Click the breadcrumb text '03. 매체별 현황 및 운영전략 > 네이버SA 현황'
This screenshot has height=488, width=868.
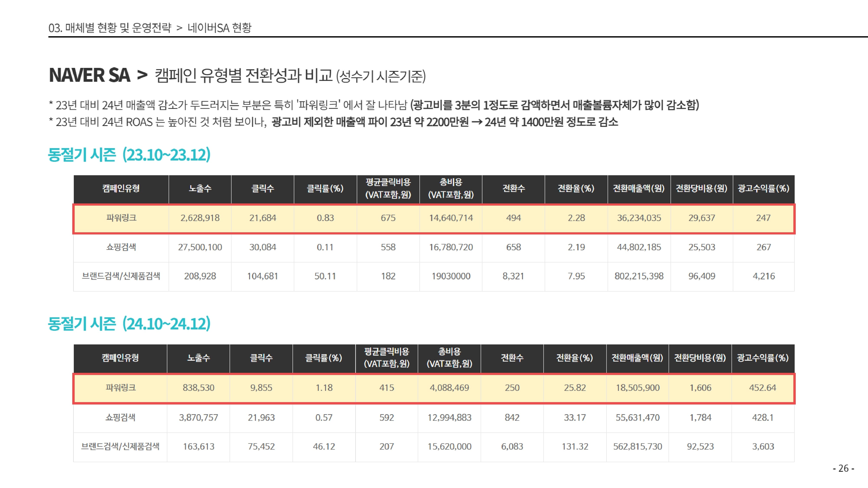click(150, 28)
